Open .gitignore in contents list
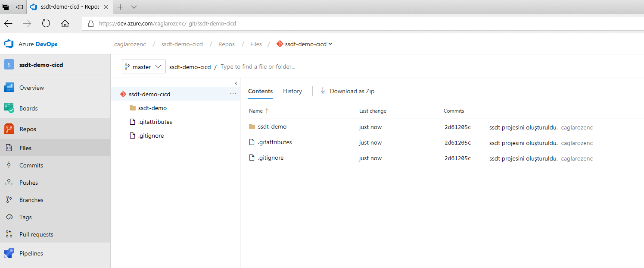The width and height of the screenshot is (644, 268). 271,158
